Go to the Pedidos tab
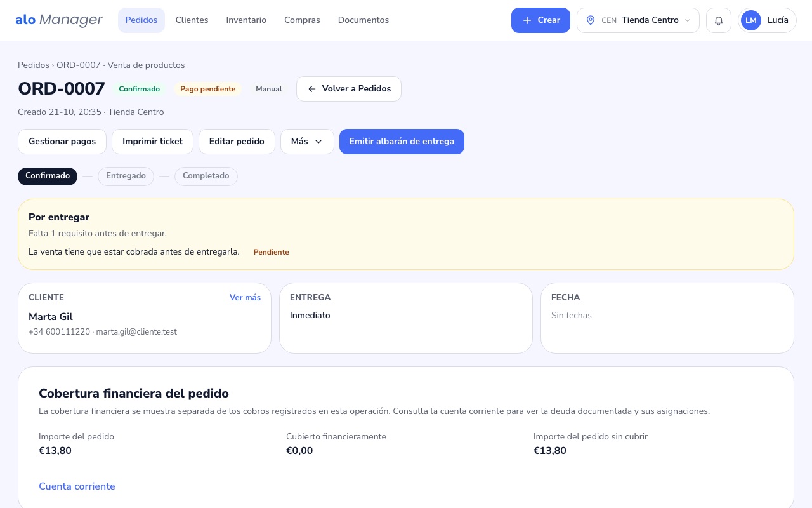 click(x=141, y=20)
